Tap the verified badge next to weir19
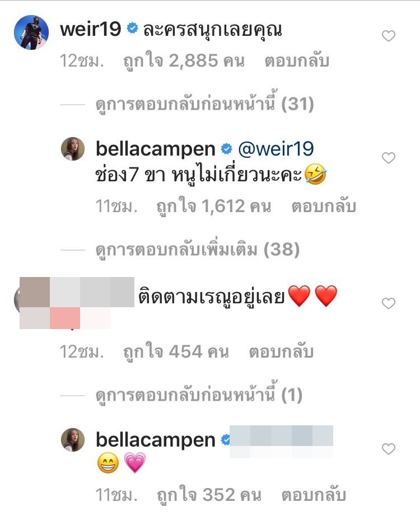Screen dimensions: 420x521 point(132,29)
